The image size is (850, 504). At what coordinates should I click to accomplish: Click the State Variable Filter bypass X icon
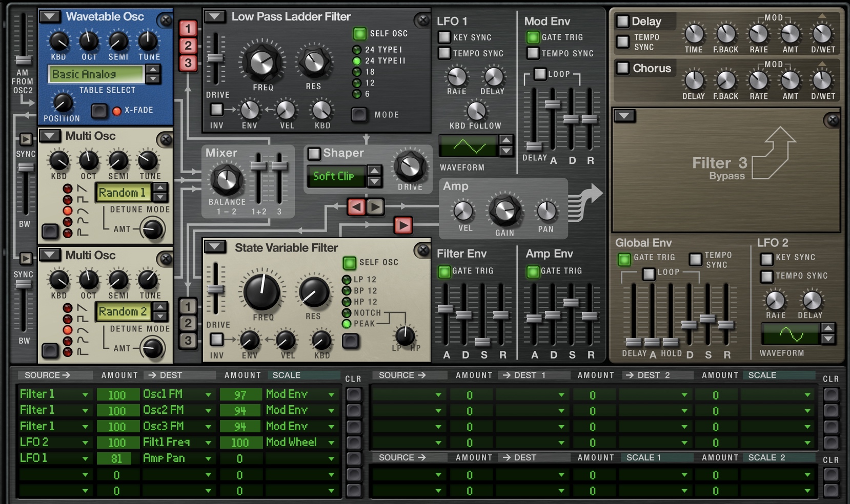[423, 250]
